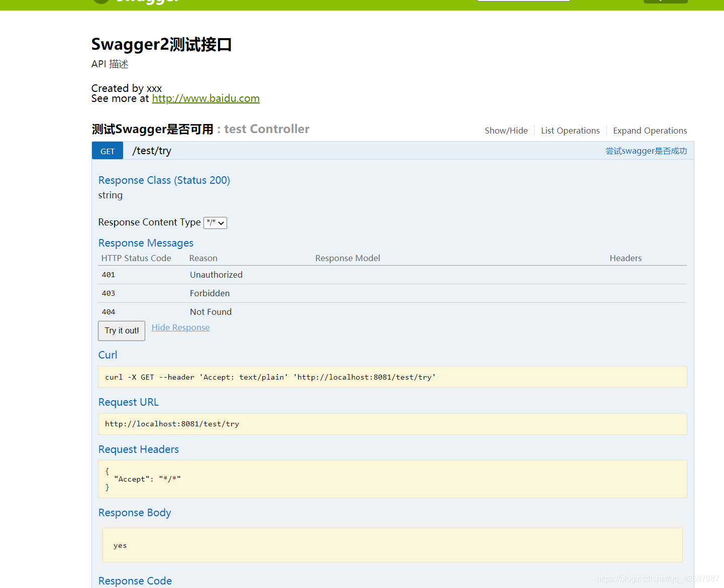
Task: Click the Request URL value field
Action: coord(392,424)
